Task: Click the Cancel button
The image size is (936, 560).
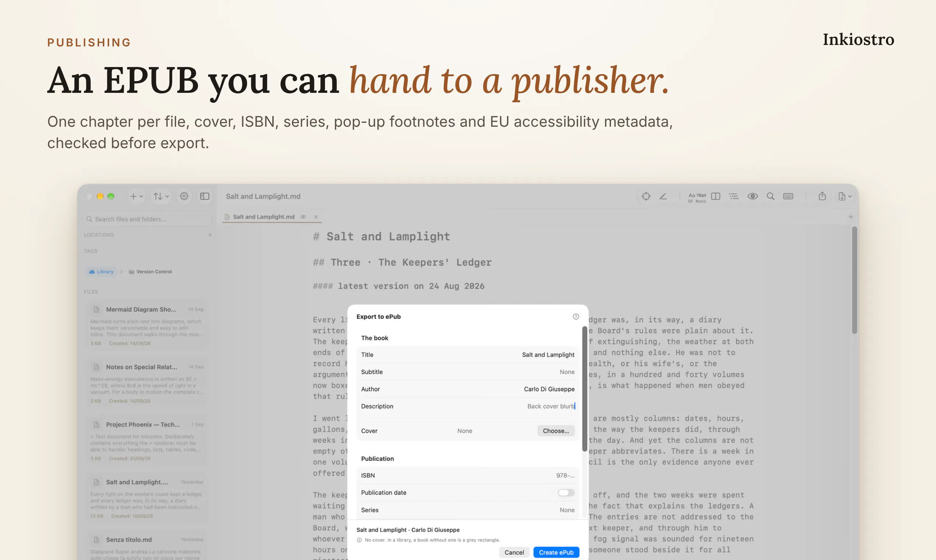Action: pos(514,553)
